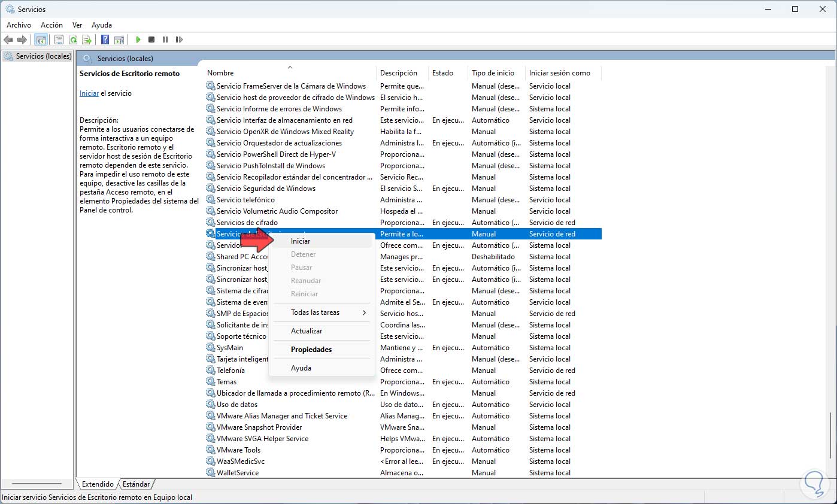The image size is (837, 504).
Task: Refresh the list with the green toolbar icon
Action: pos(73,40)
